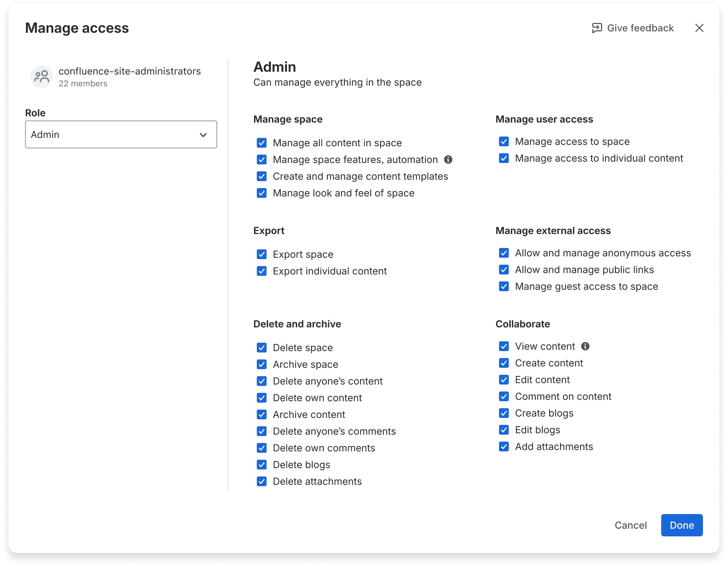
Task: Toggle Delete anyone's comments checkbox
Action: click(x=262, y=431)
